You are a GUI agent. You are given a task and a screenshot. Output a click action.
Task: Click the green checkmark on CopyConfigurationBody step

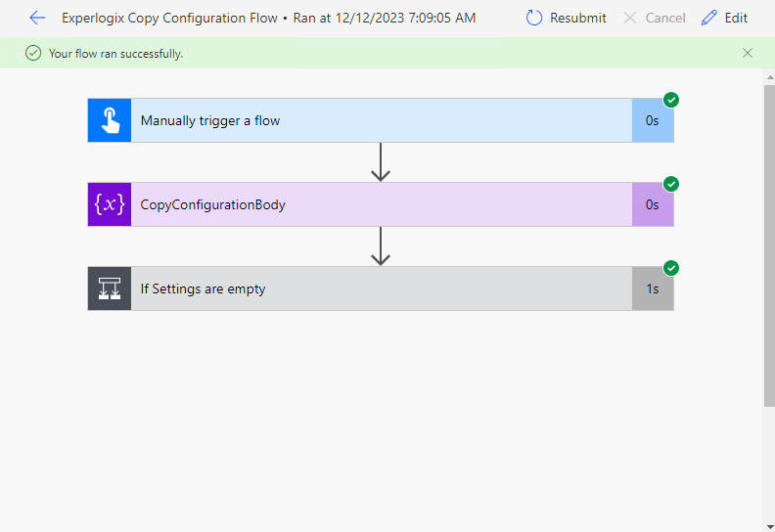(x=671, y=184)
